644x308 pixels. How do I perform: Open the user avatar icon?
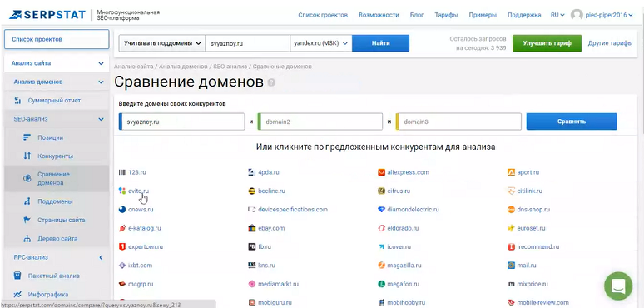click(x=577, y=15)
